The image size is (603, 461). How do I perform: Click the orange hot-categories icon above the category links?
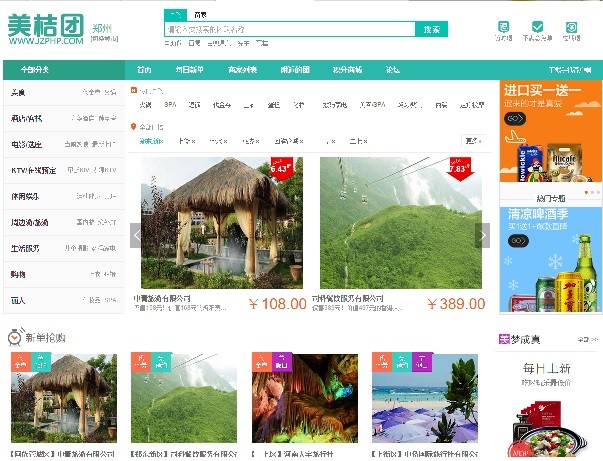coord(133,90)
